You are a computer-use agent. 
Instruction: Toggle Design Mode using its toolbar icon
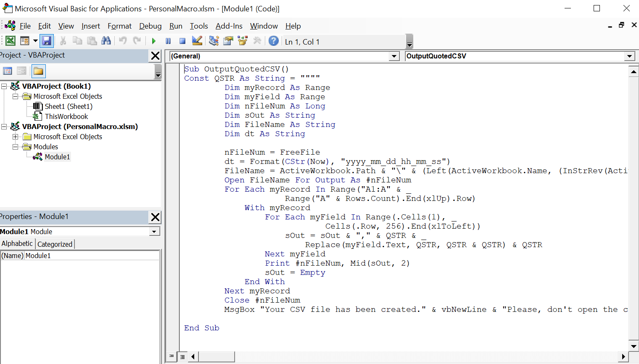196,41
